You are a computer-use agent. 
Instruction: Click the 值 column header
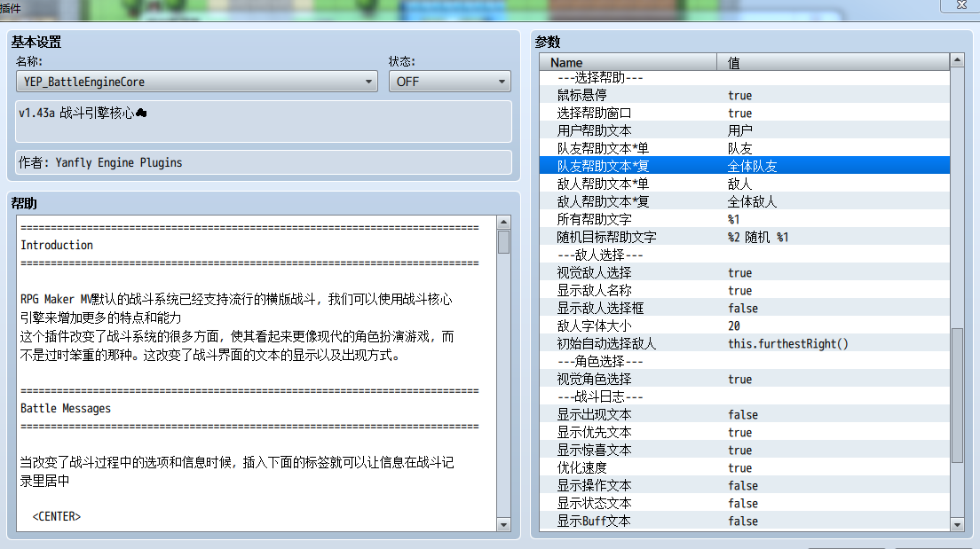coord(834,62)
